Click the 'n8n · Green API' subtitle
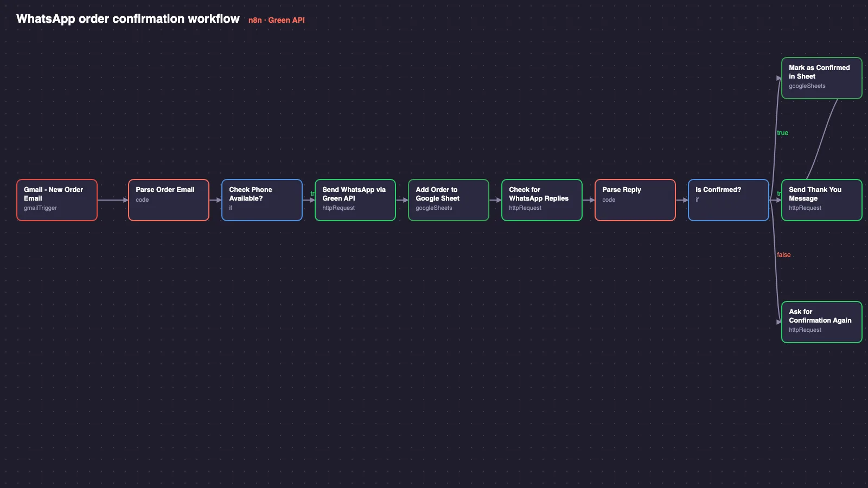This screenshot has width=868, height=488. click(x=277, y=20)
